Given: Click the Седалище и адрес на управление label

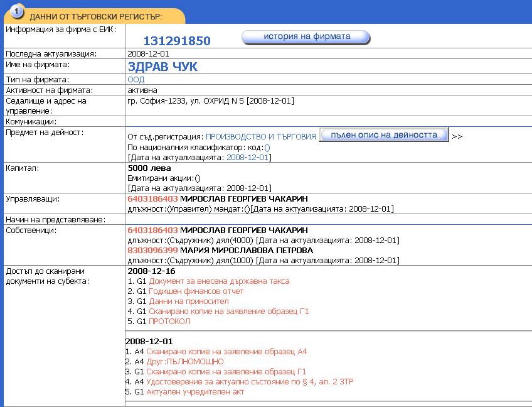Looking at the screenshot, I should tap(46, 106).
